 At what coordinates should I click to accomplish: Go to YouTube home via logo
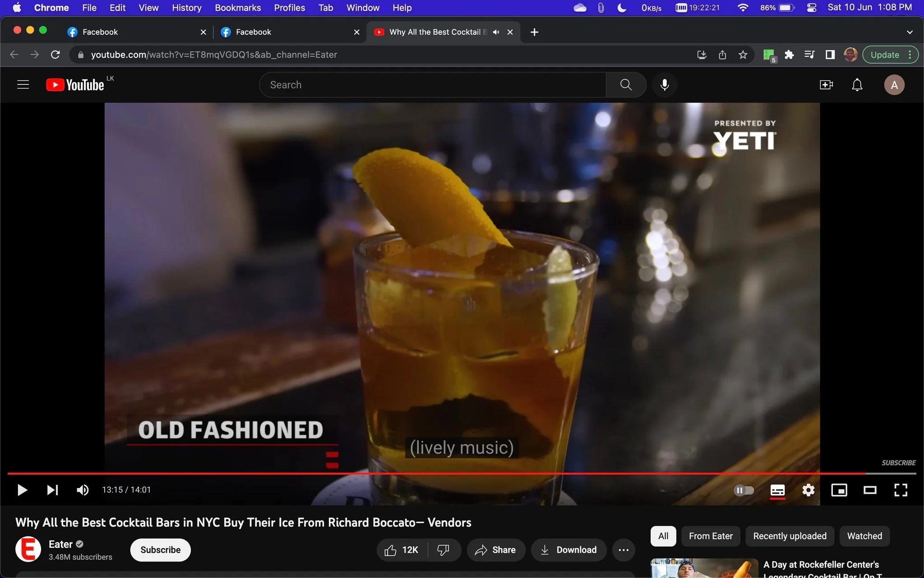(x=75, y=85)
